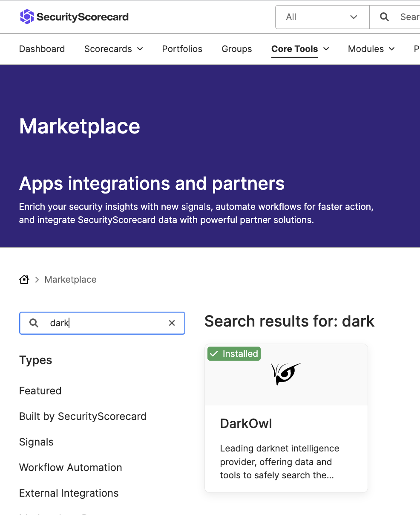
Task: Open the DarkOwl app title
Action: 246,424
